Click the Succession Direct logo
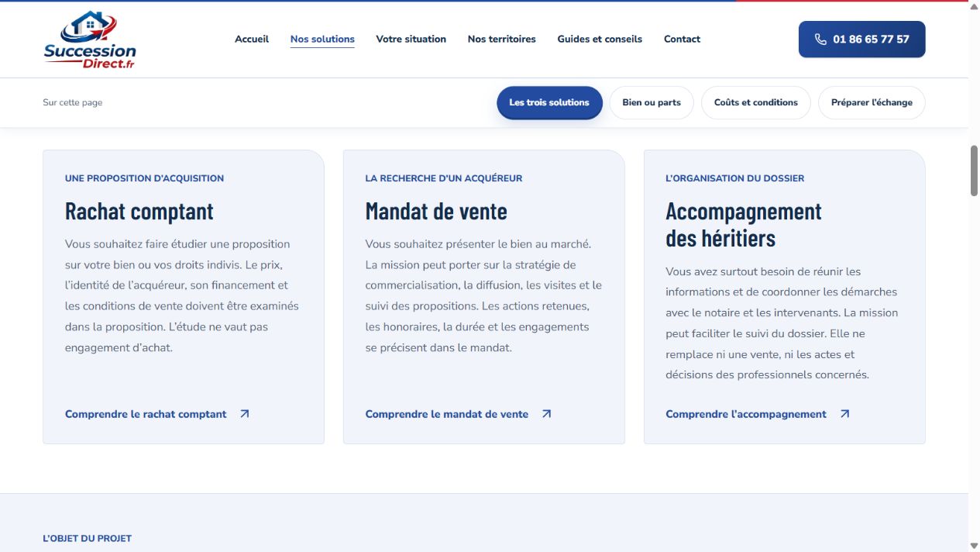The width and height of the screenshot is (980, 552). coord(90,40)
